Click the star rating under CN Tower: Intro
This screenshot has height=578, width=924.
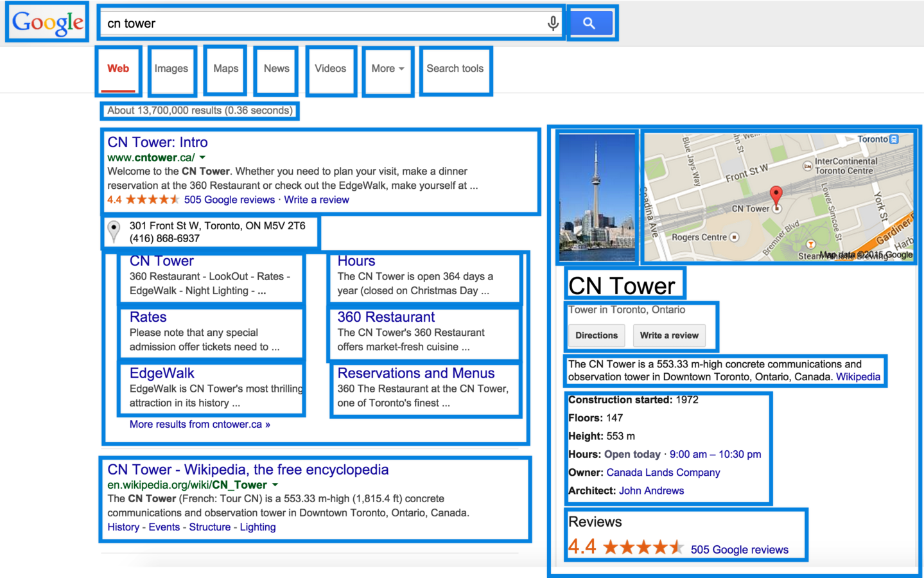coord(152,200)
